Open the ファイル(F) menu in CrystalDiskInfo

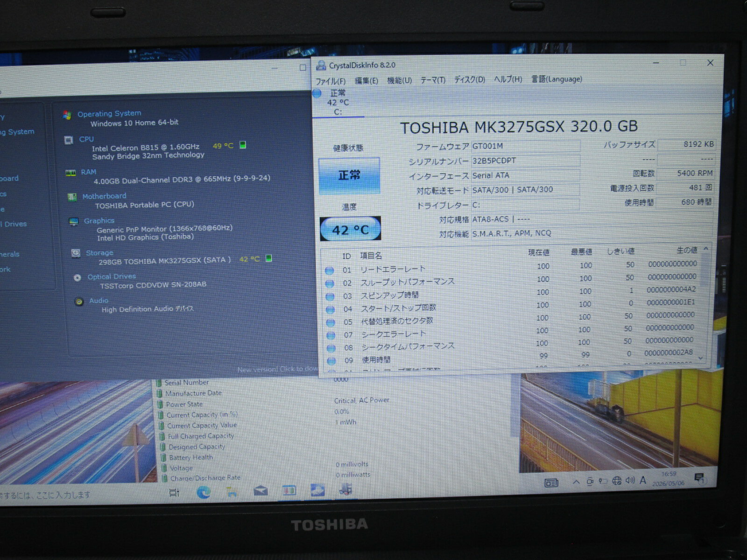pos(331,81)
